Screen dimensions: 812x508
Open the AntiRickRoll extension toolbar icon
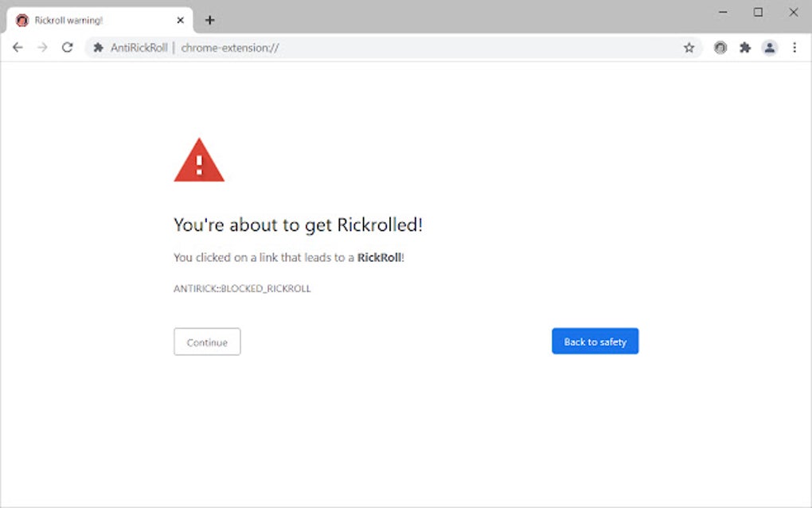pyautogui.click(x=720, y=48)
